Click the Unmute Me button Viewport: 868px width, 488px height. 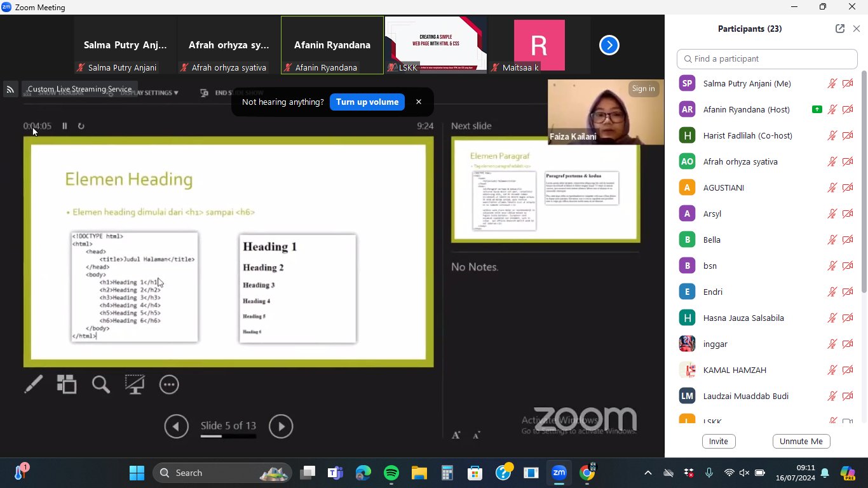coord(801,442)
